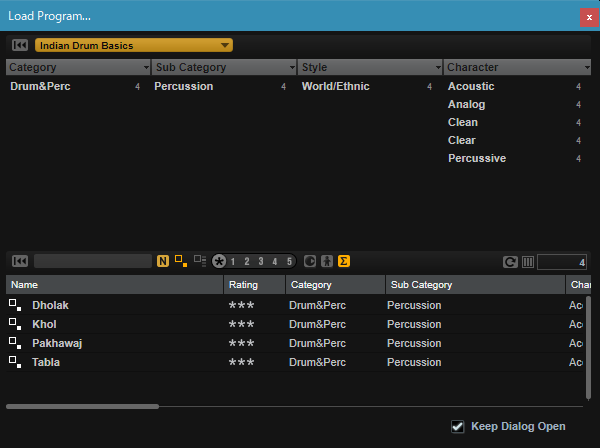Select the all ratings asterisk filter
The image size is (600, 448).
tap(219, 262)
